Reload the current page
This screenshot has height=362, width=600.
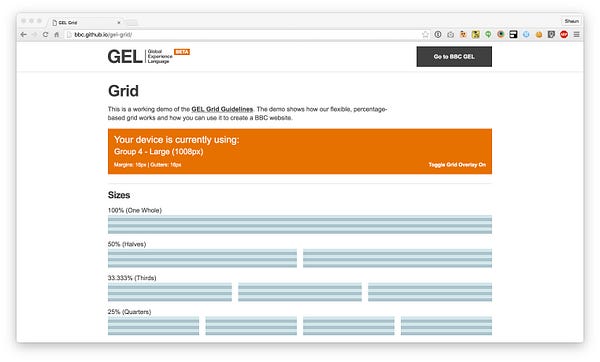coord(46,34)
